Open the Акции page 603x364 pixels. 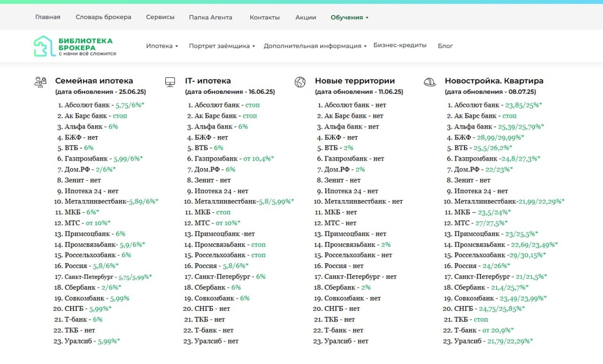306,17
